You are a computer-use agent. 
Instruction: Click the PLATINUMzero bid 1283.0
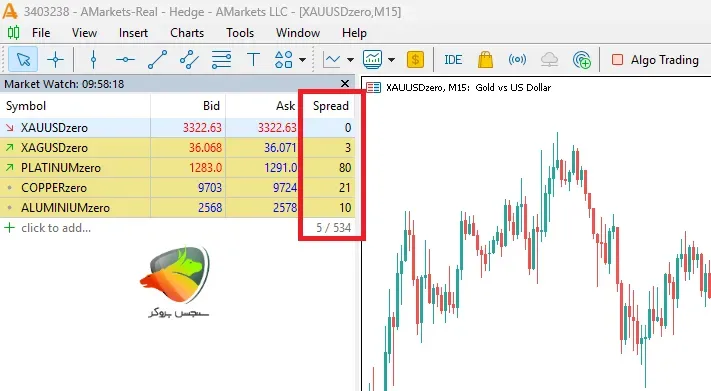[x=205, y=168]
